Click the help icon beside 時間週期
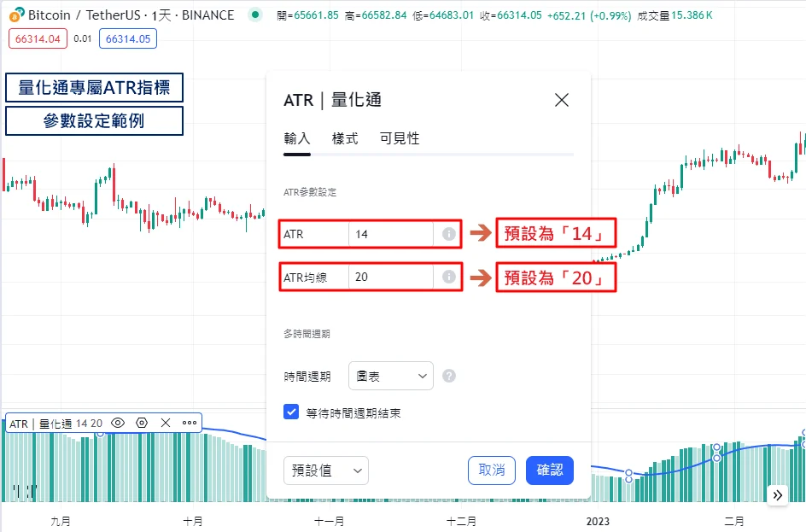Viewport: 806px width, 532px height. tap(449, 376)
